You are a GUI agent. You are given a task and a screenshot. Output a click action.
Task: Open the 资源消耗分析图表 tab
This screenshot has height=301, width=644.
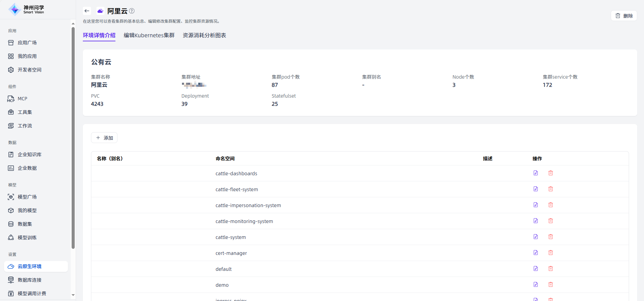click(204, 35)
